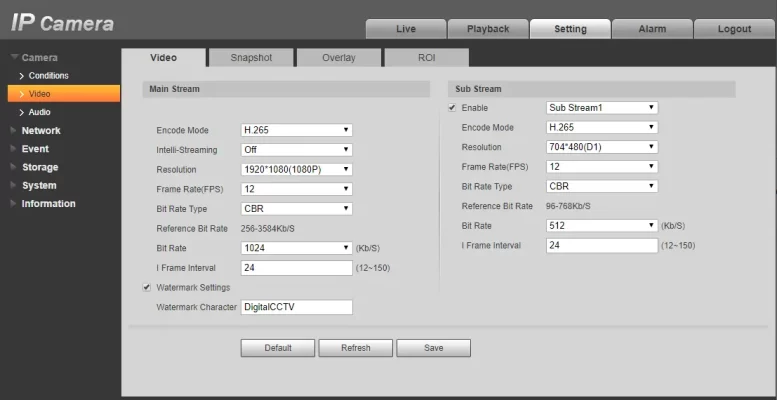Switch to the Snapshot tab
The height and width of the screenshot is (400, 777).
251,57
